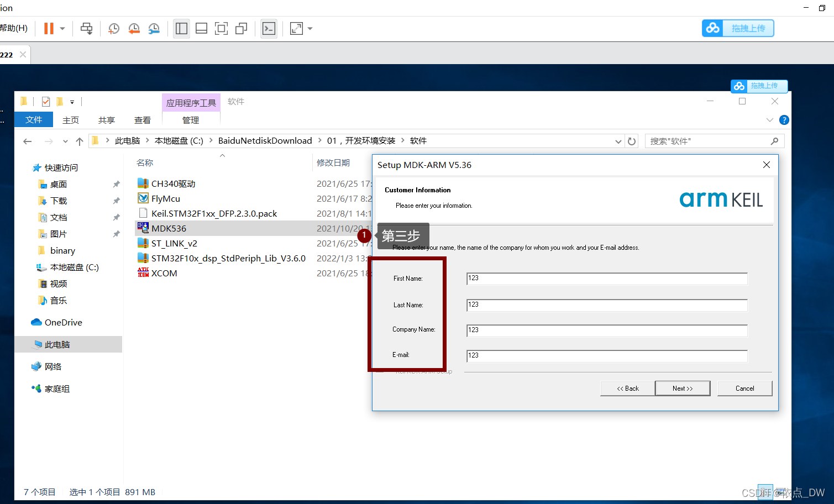Click the First Name input field
Image resolution: width=834 pixels, height=504 pixels.
607,279
